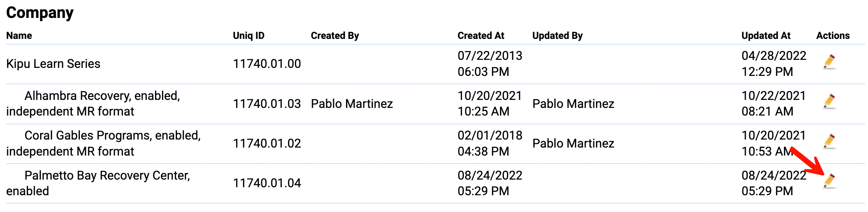Click Uniq ID 11740.01.04
868x212 pixels.
tap(267, 183)
